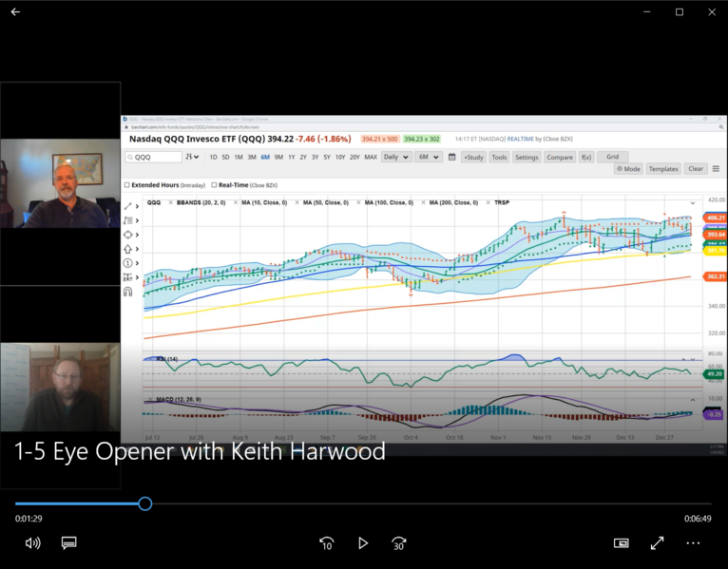The image size is (728, 569).
Task: Select the lower presenter webcam thumbnail
Action: point(60,387)
